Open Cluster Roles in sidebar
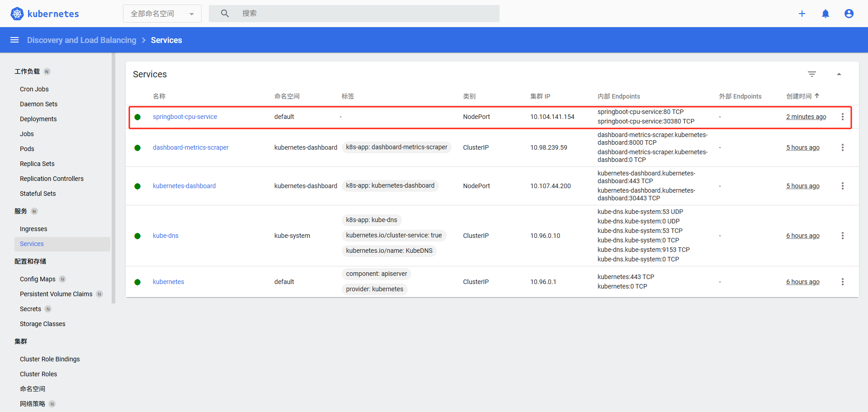This screenshot has height=412, width=868. point(38,374)
